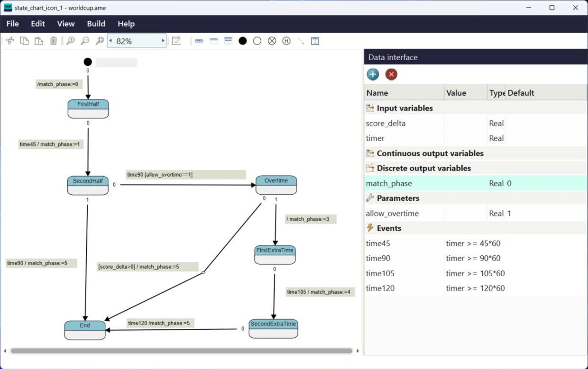588x369 pixels.
Task: Click the Cut scissors icon
Action: pos(9,41)
